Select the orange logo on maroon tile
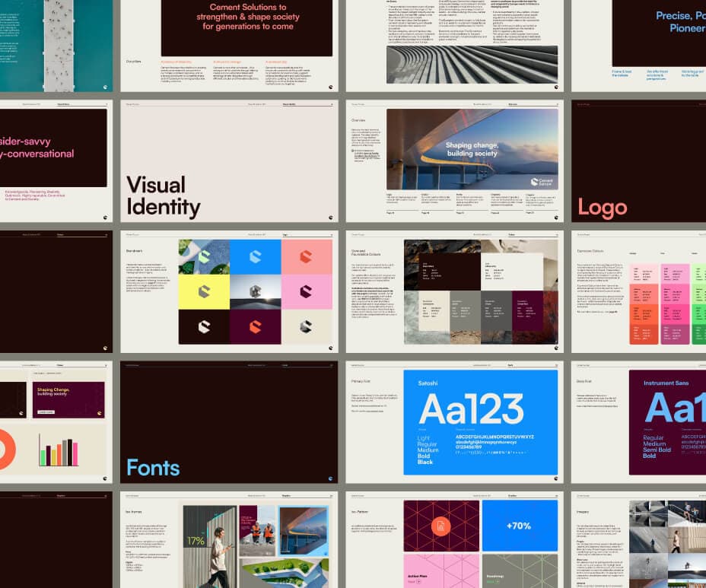 coord(255,326)
